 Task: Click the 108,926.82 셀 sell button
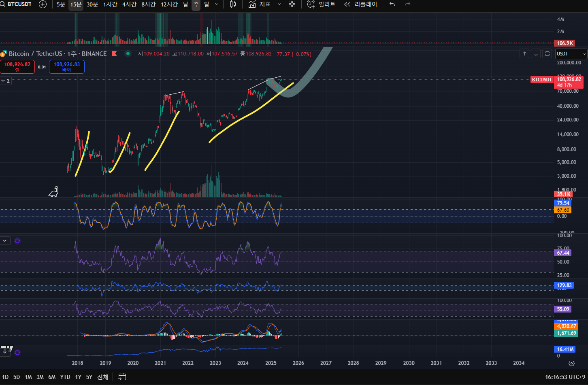17,66
